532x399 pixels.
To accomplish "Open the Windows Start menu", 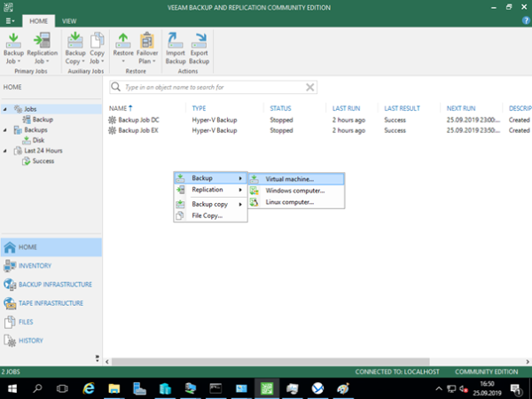I will point(12,388).
